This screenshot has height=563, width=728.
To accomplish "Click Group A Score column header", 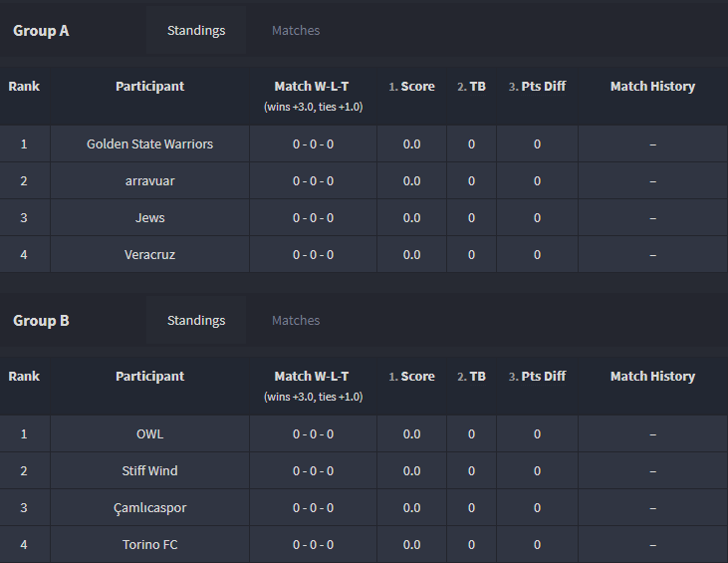I will tap(412, 87).
